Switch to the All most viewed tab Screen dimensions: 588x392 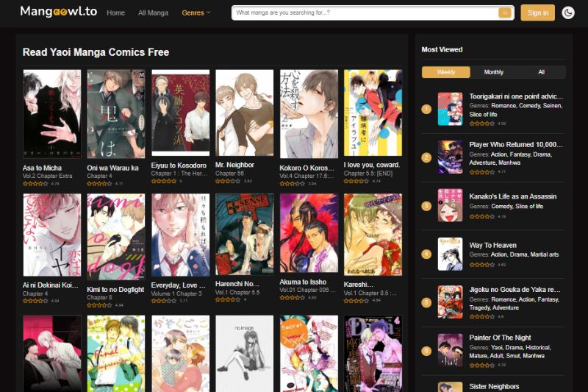click(x=541, y=72)
